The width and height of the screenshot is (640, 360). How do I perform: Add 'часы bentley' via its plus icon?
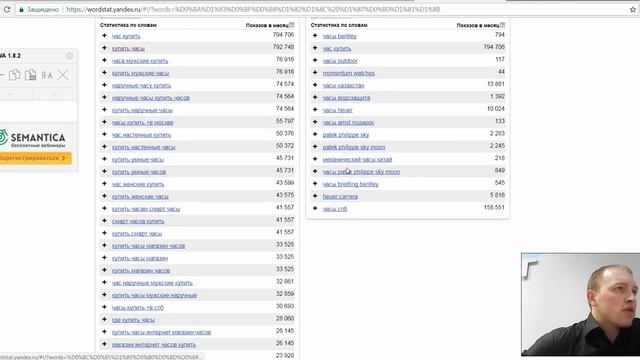pyautogui.click(x=315, y=36)
